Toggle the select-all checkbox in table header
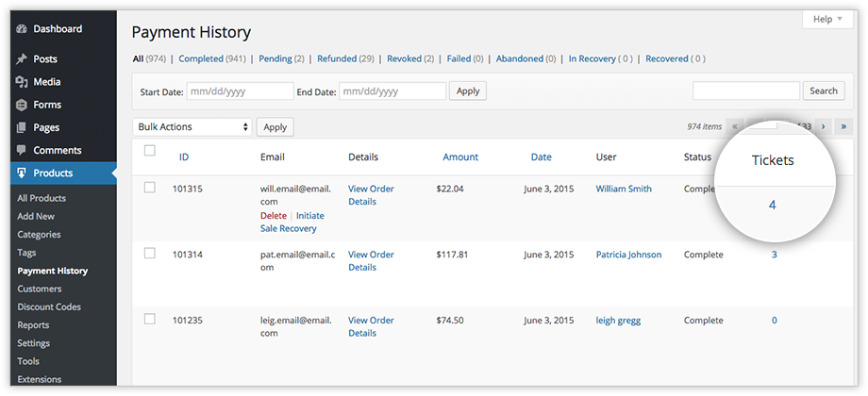Image resolution: width=868 pixels, height=396 pixels. tap(149, 151)
